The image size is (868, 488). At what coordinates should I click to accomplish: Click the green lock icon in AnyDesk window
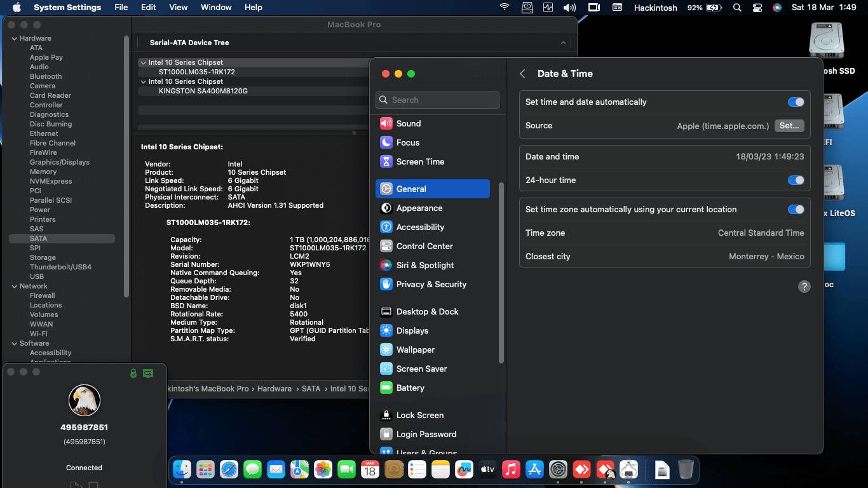pos(133,373)
